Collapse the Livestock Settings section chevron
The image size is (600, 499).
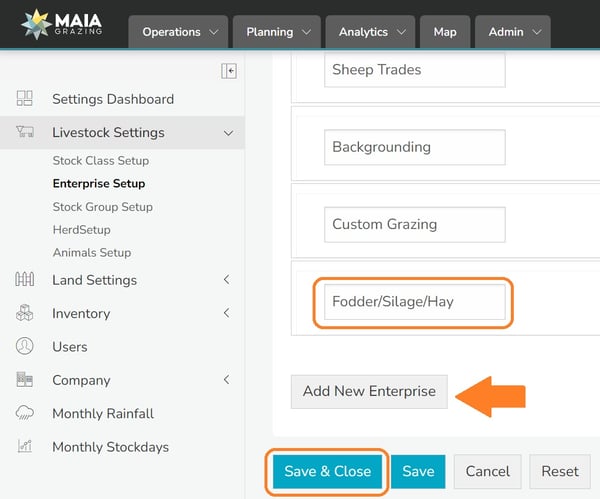228,133
